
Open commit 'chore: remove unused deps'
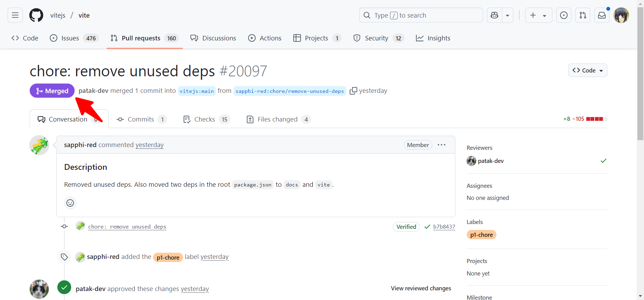(127, 226)
